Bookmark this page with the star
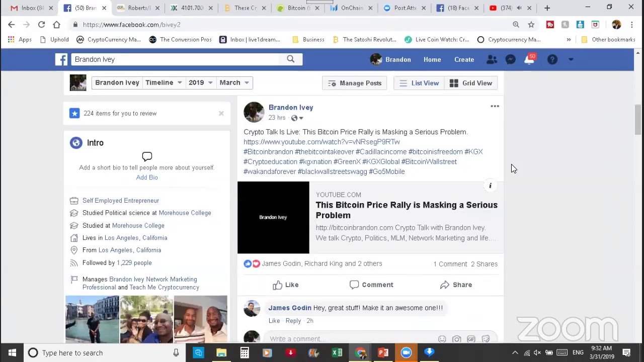This screenshot has height=362, width=644. pos(531,25)
